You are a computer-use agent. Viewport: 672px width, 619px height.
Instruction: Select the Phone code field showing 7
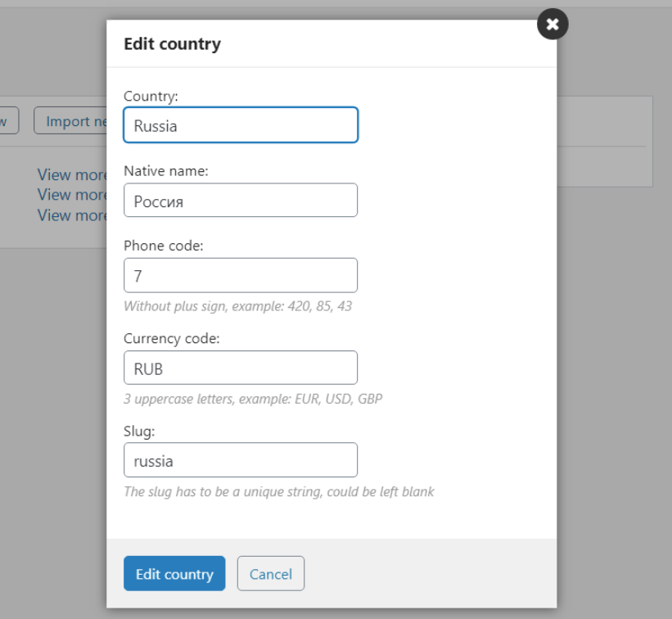(240, 276)
